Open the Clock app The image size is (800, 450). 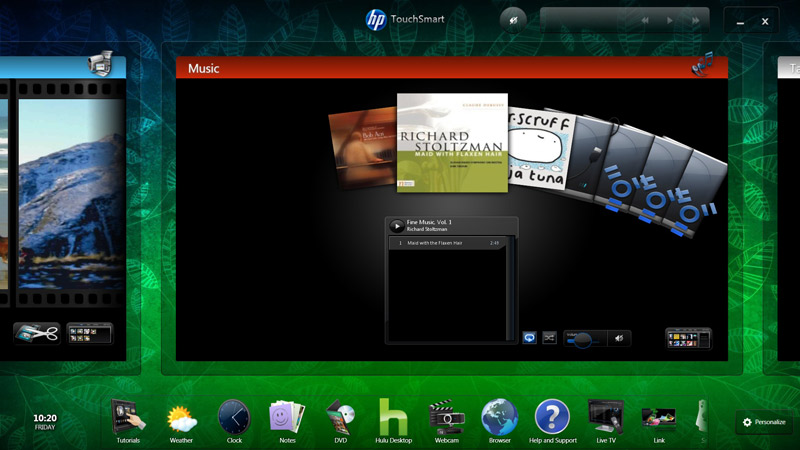(x=234, y=421)
